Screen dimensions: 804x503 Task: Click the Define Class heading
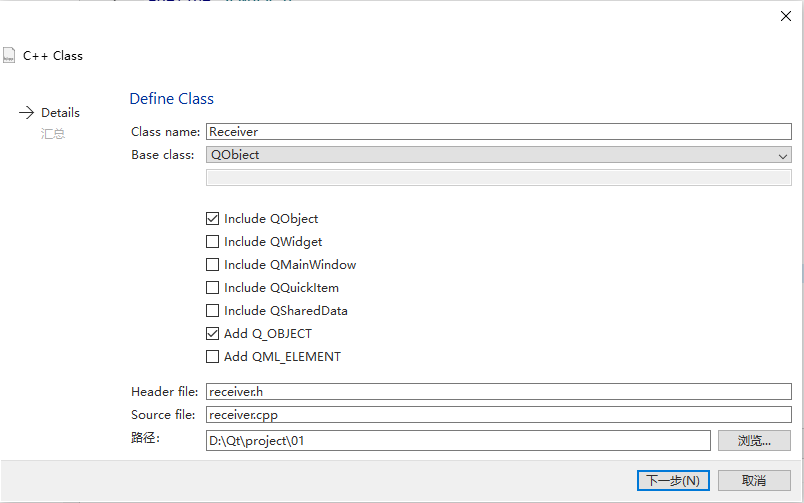click(x=171, y=98)
